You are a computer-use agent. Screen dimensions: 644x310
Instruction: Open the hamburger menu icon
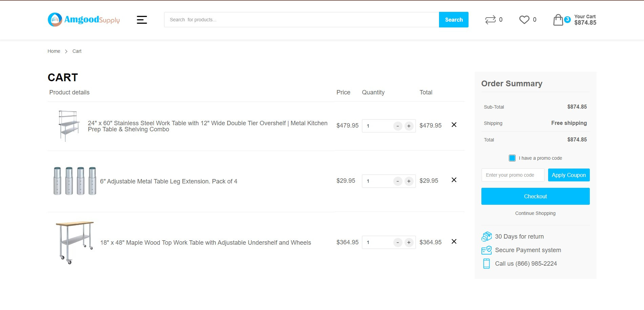coord(142,20)
